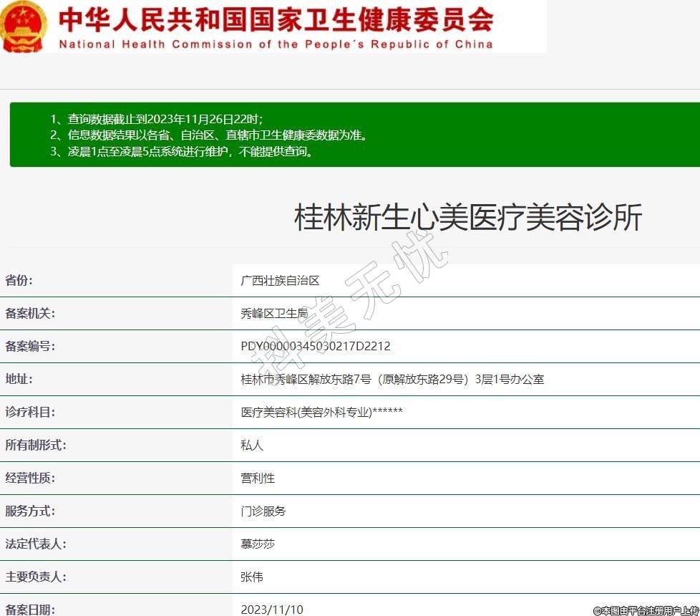Click the address value 桂林市秀峰区解放东路7号
The height and width of the screenshot is (616, 700).
(392, 380)
